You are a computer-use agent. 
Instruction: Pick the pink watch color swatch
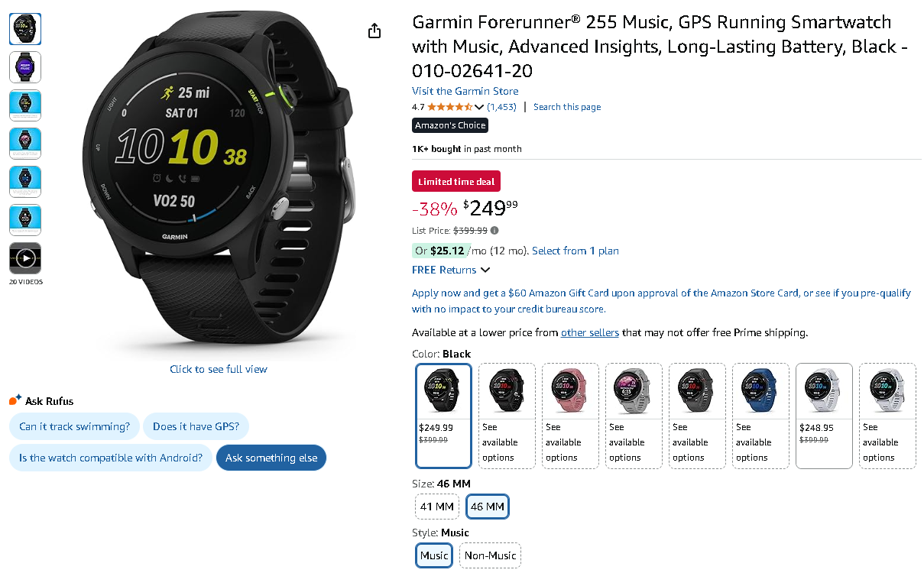(570, 416)
